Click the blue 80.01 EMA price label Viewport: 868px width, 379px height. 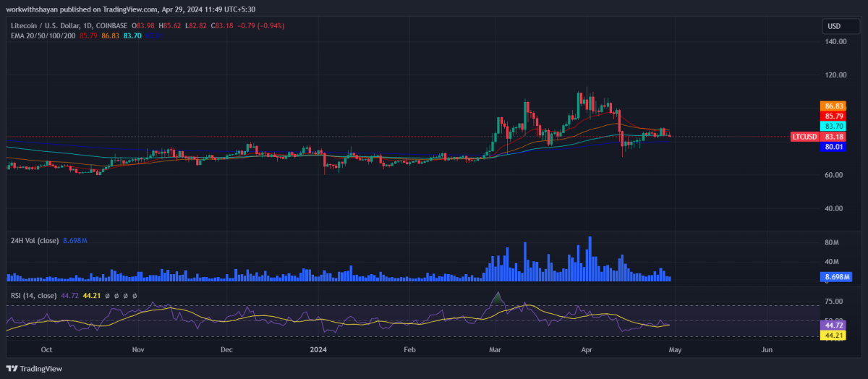point(834,147)
